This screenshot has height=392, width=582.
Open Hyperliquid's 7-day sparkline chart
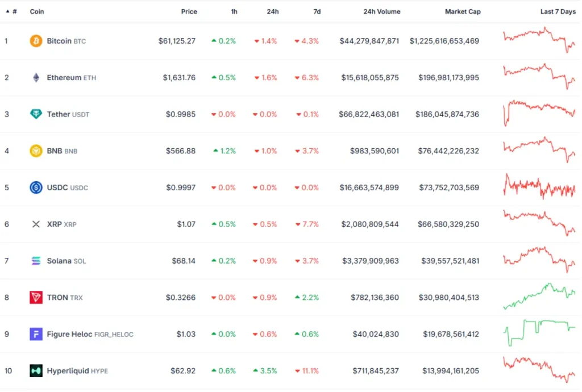[539, 369]
